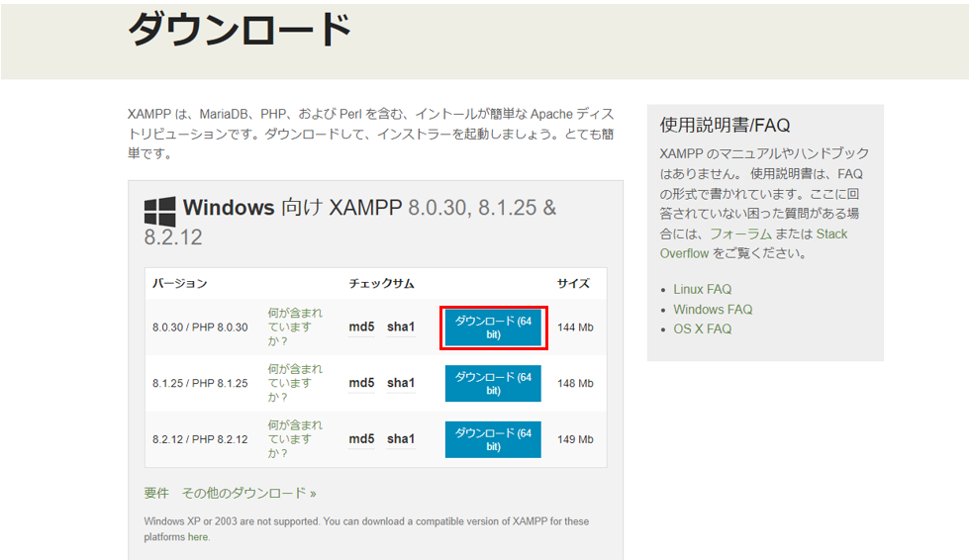971x560 pixels.
Task: Download XAMPP 8.2.12 64 bit
Action: [x=493, y=439]
